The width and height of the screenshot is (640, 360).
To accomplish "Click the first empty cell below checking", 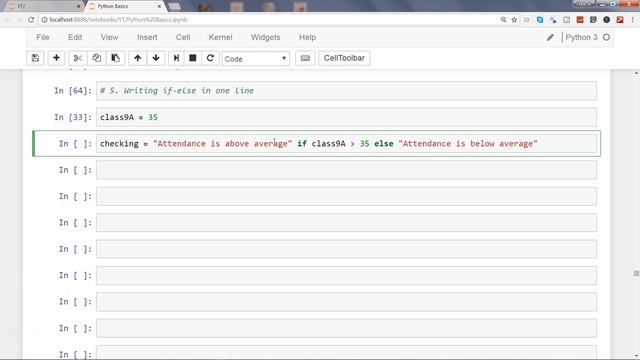I will pyautogui.click(x=346, y=170).
